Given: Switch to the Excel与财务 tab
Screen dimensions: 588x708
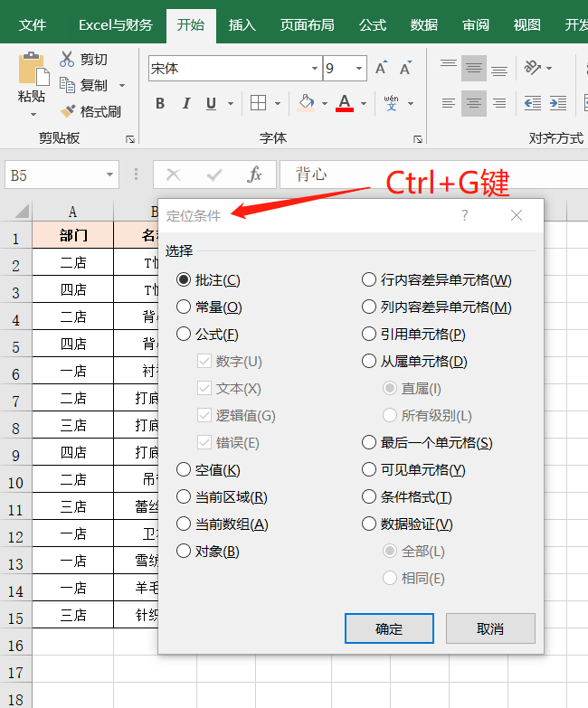Looking at the screenshot, I should pos(116,24).
